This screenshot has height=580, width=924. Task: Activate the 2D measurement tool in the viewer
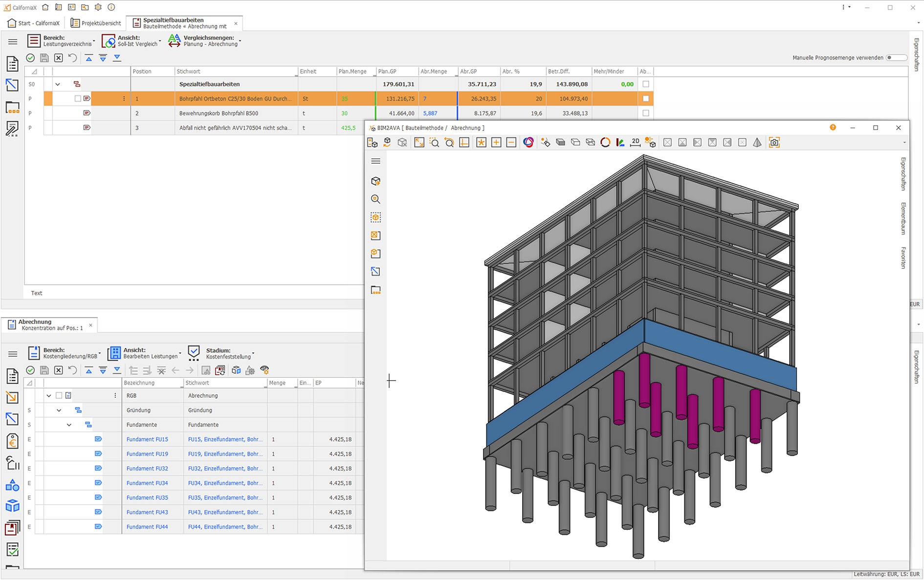point(635,142)
